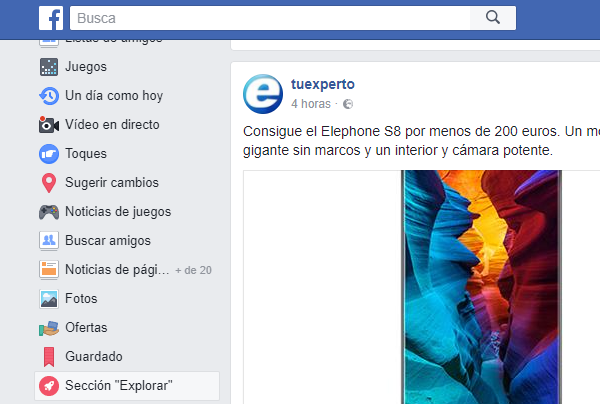This screenshot has width=600, height=404.
Task: Select Sección "Explorar" in sidebar
Action: [127, 386]
